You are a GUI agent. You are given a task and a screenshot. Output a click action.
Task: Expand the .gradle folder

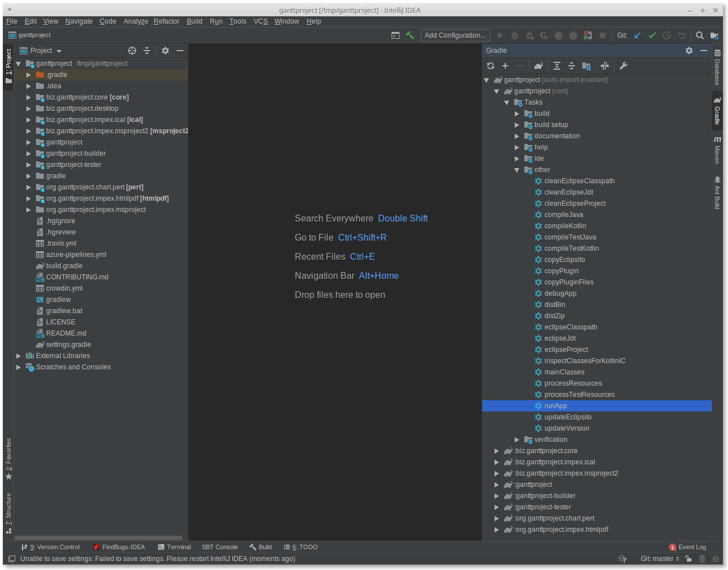29,75
